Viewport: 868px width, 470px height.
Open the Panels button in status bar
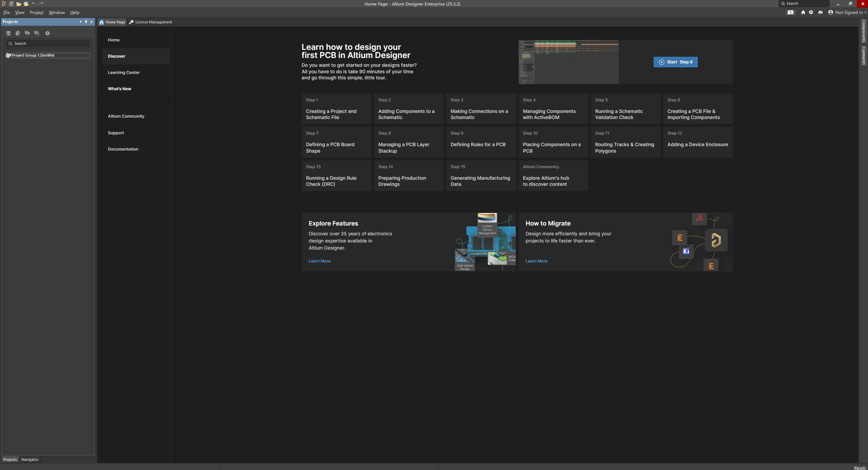click(x=860, y=468)
